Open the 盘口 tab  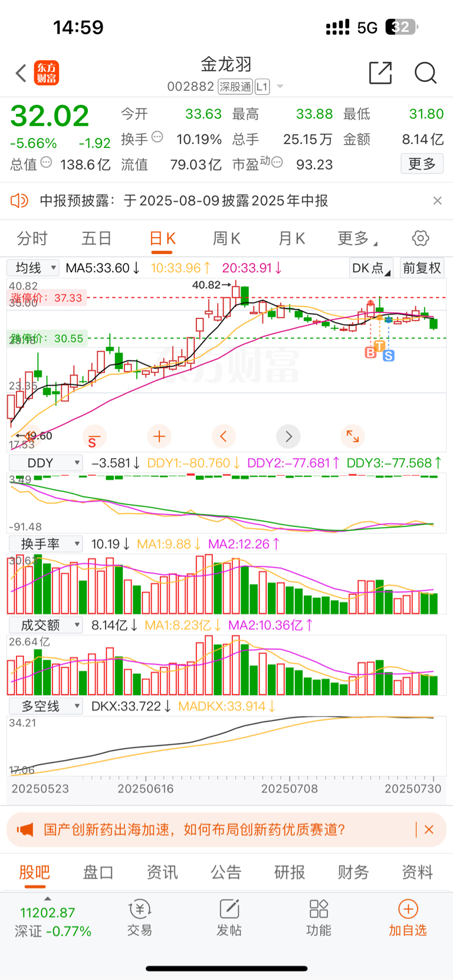(x=98, y=872)
